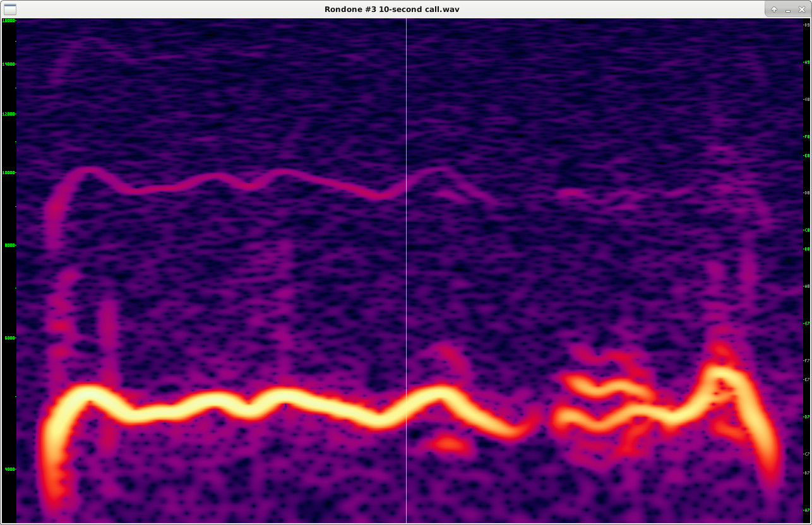Select the G7 note marker on right axis
The image size is (812, 525).
(806, 323)
